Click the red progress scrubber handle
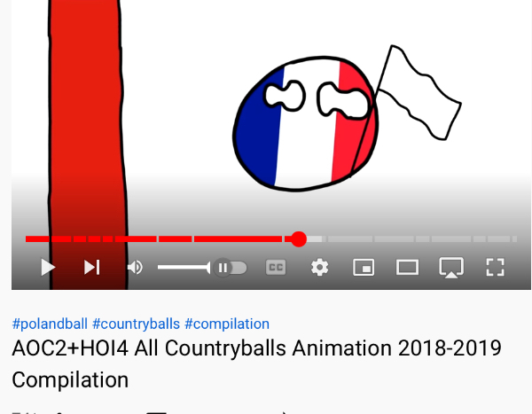The image size is (532, 414). click(299, 239)
